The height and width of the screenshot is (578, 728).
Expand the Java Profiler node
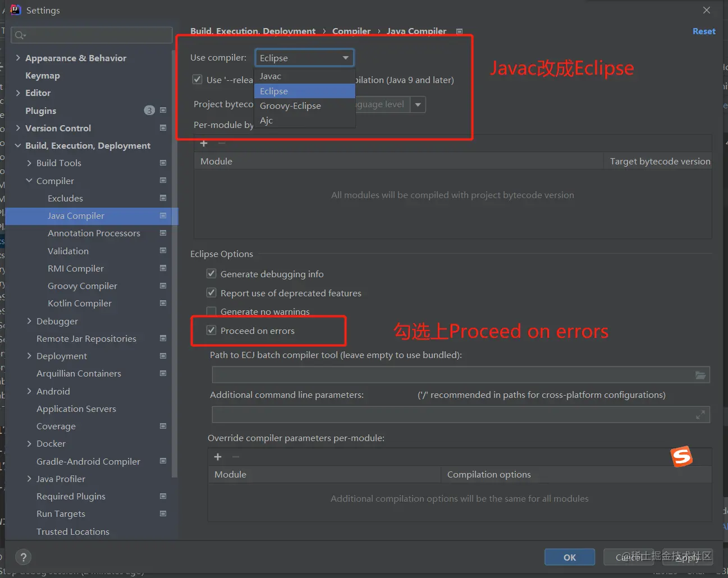tap(29, 479)
